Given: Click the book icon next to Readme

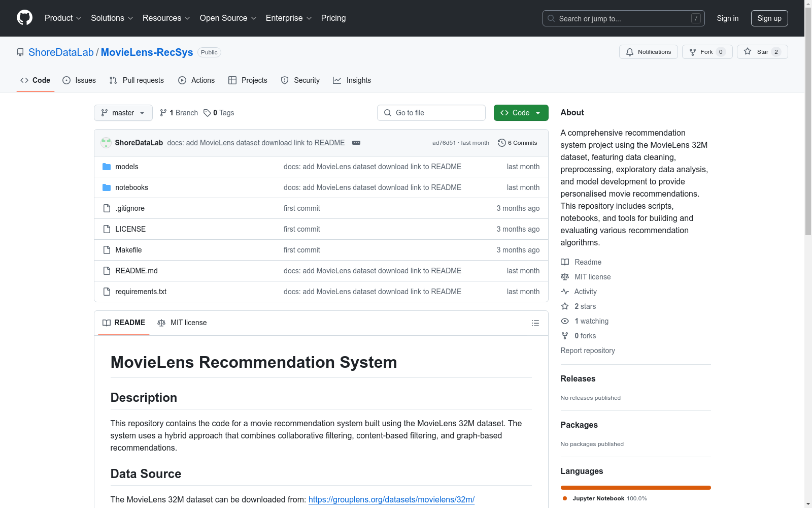Looking at the screenshot, I should pyautogui.click(x=565, y=262).
